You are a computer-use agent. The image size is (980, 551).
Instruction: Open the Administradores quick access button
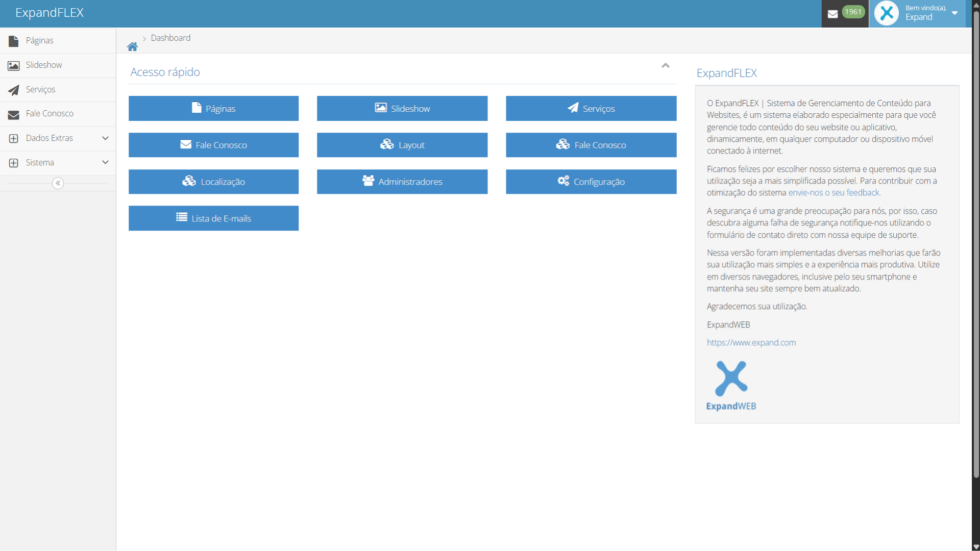pos(402,182)
